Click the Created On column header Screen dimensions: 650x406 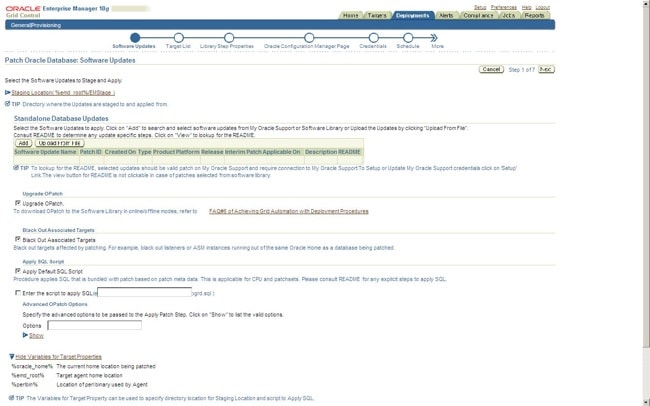(120, 152)
